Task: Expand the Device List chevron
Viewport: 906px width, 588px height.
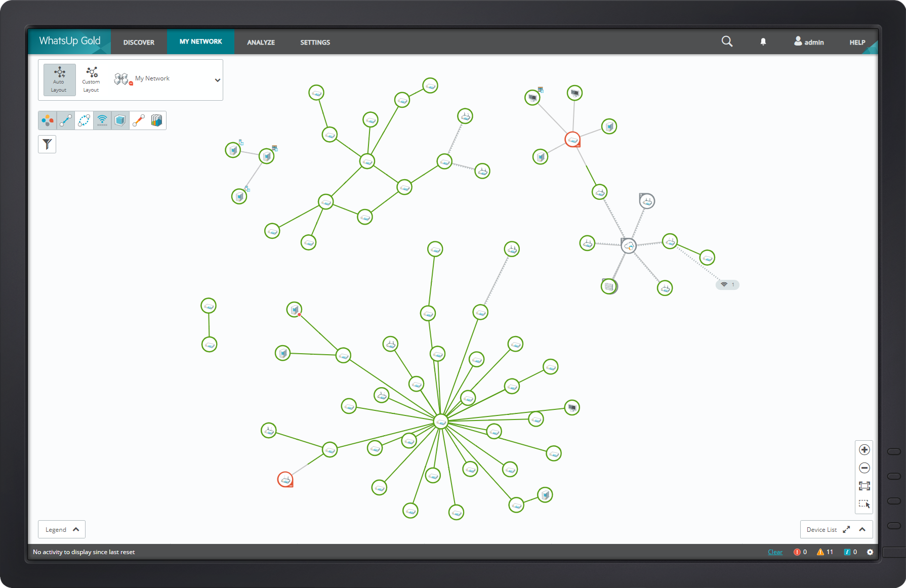Action: click(x=862, y=529)
